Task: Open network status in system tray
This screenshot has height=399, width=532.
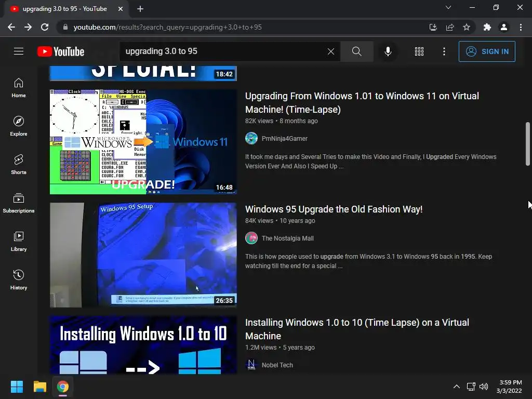Action: pyautogui.click(x=471, y=387)
